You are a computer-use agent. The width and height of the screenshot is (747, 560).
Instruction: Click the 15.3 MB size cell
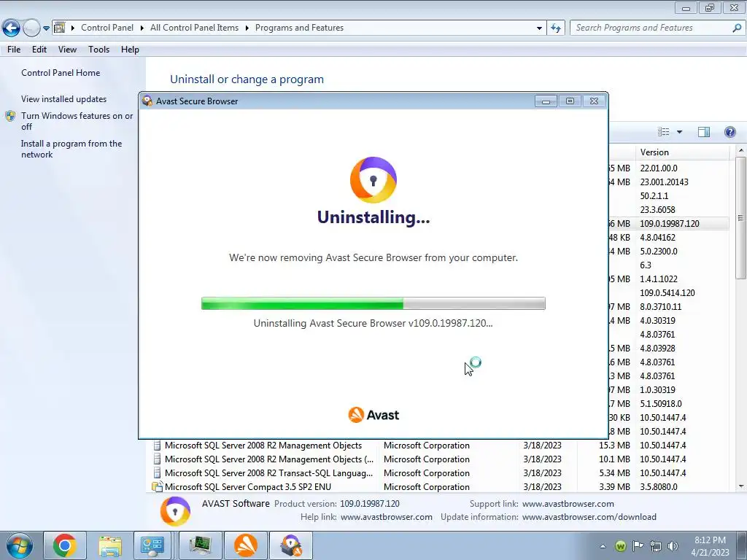pos(614,446)
